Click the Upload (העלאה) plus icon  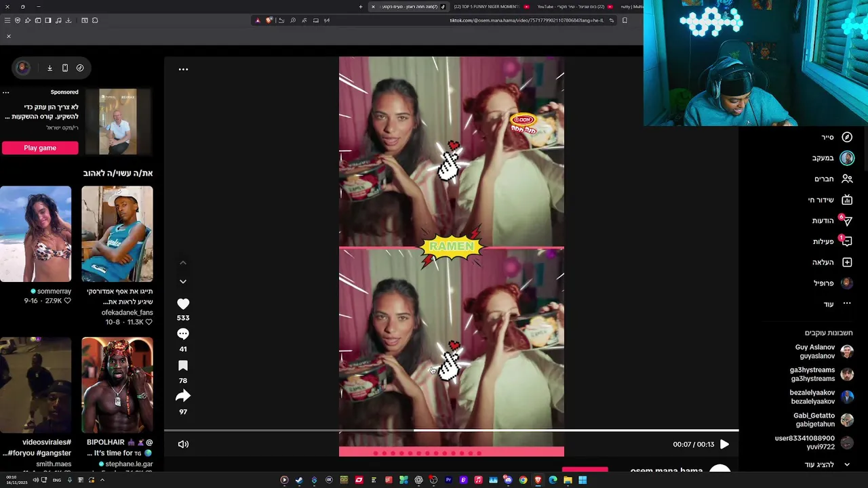coord(847,262)
